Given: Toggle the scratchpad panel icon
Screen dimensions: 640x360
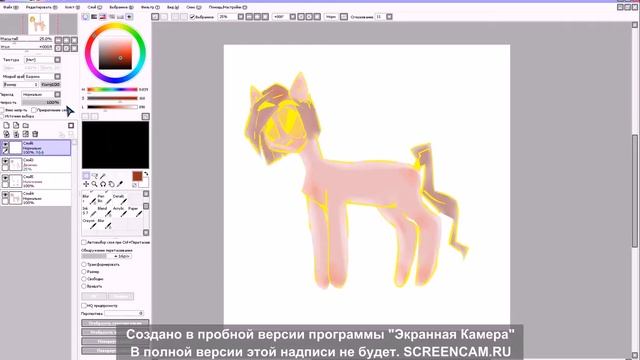Looking at the screenshot, I should (x=129, y=17).
